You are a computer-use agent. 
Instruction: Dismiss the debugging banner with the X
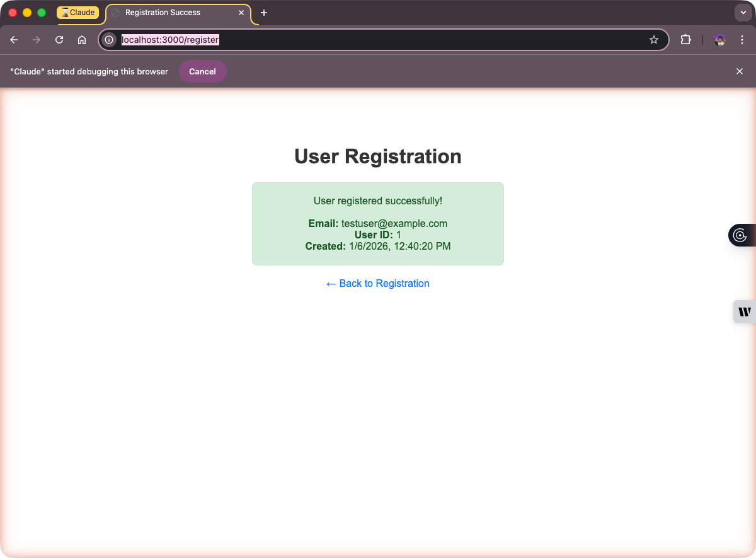(739, 71)
